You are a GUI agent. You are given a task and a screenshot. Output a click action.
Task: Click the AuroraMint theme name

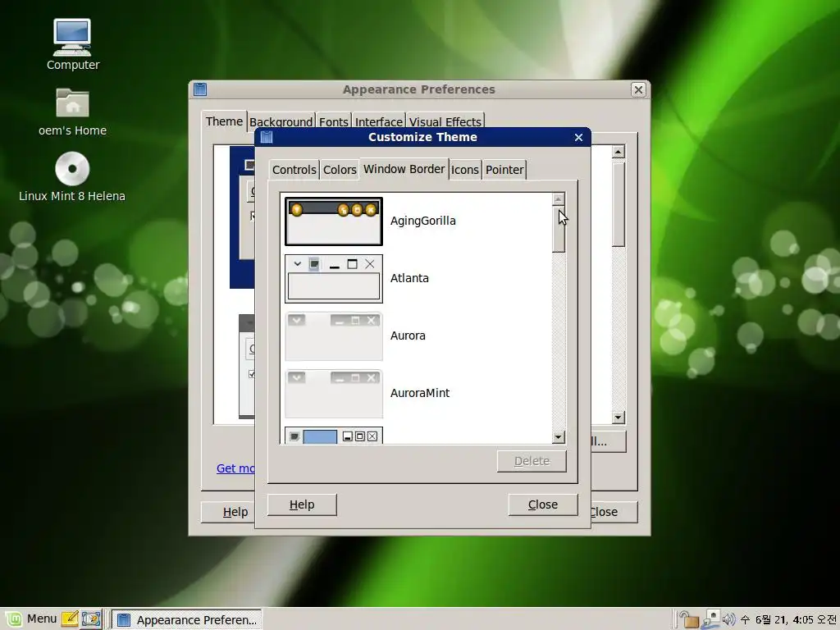420,393
